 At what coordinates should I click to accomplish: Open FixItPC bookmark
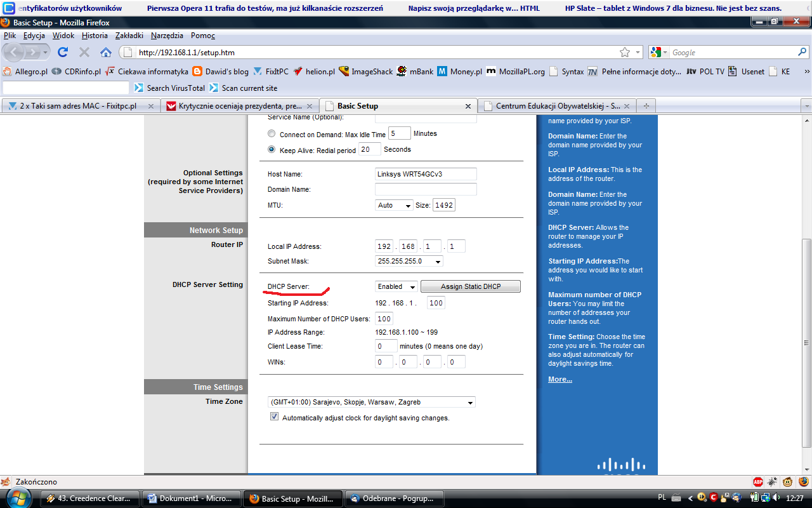click(x=271, y=72)
